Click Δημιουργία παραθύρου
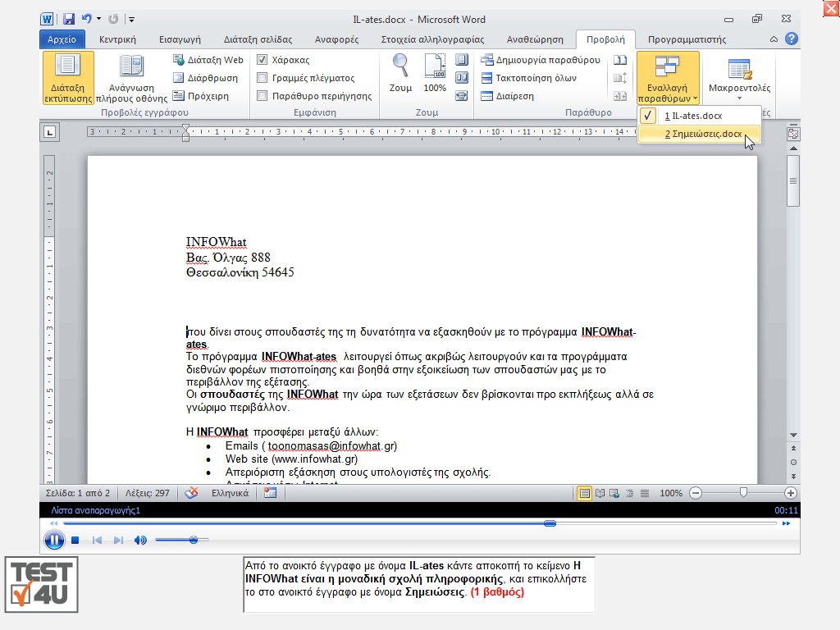840x630 pixels. click(x=541, y=59)
